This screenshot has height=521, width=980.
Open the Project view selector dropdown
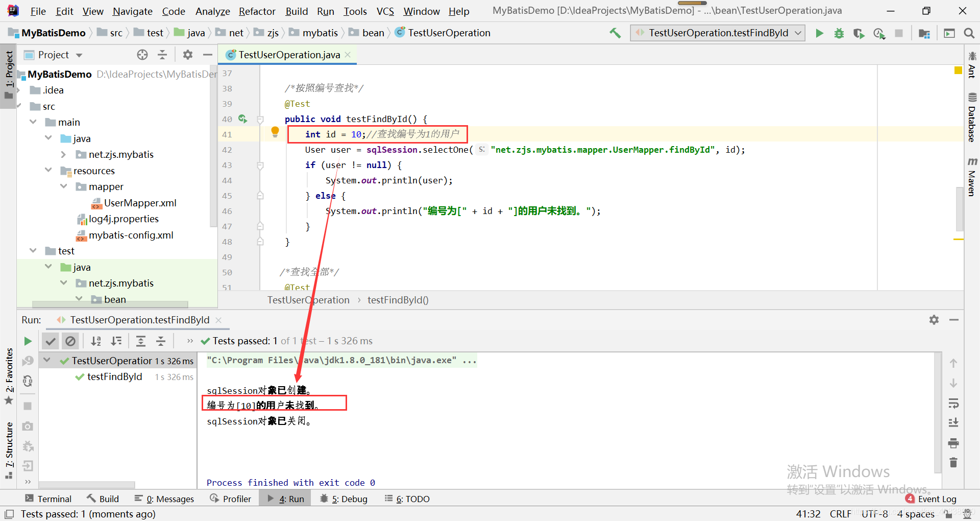point(79,55)
